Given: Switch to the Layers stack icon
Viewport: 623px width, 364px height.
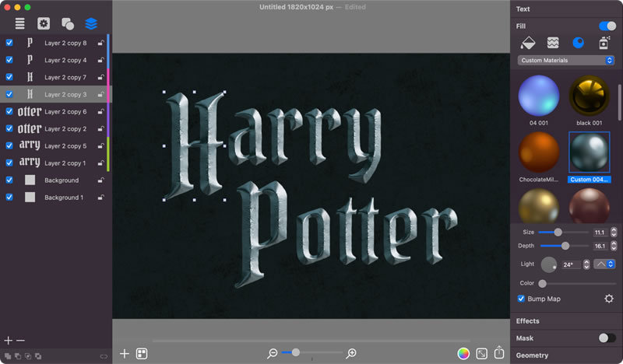Looking at the screenshot, I should click(91, 24).
